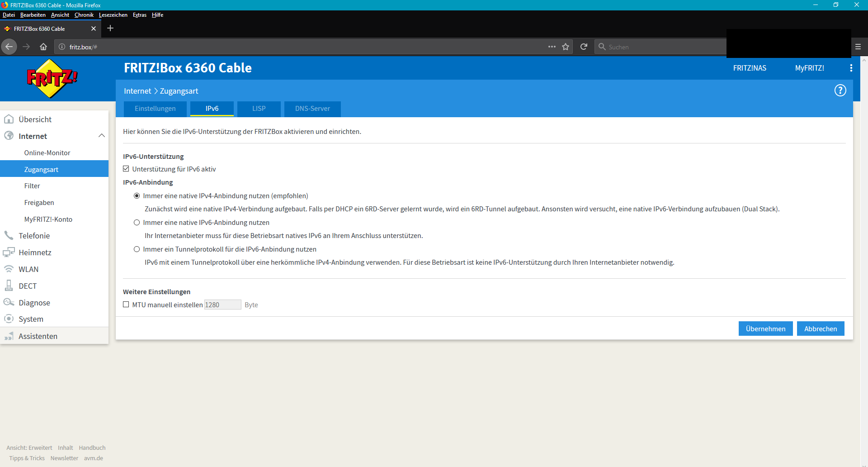The image size is (868, 467).
Task: Click the Abbrechen button
Action: coord(820,329)
